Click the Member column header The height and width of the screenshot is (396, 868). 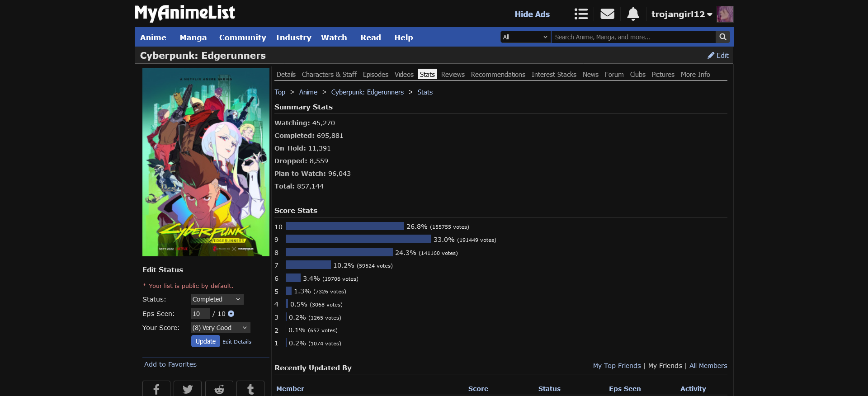(x=290, y=389)
